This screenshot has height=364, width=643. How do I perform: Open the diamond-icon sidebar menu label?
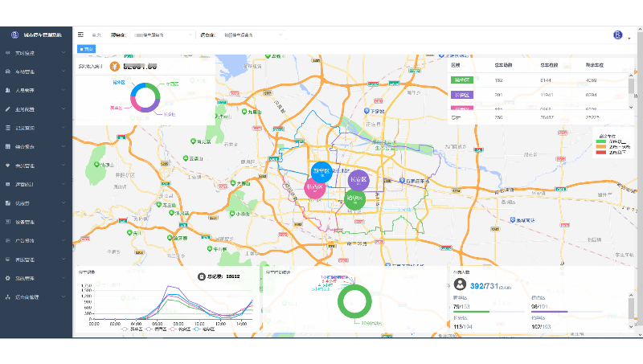[25, 166]
